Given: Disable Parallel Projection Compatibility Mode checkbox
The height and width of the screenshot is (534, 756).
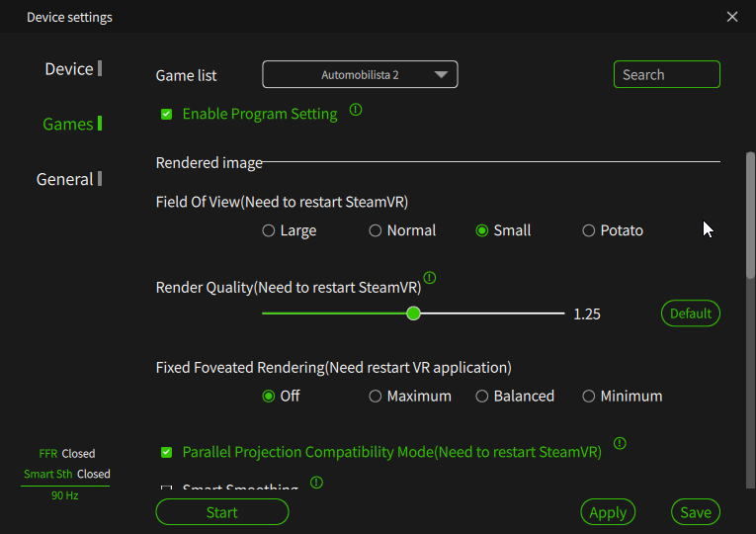Looking at the screenshot, I should [167, 452].
